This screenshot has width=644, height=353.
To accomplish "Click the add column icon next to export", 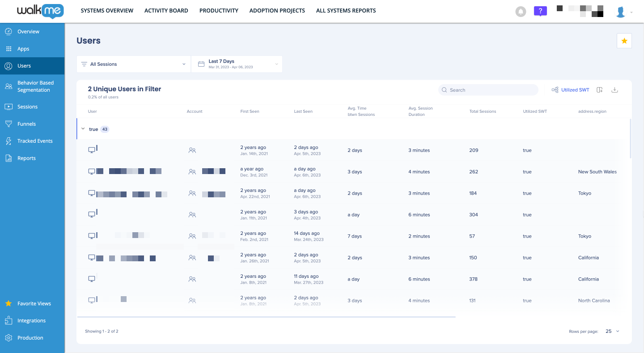I will point(599,89).
